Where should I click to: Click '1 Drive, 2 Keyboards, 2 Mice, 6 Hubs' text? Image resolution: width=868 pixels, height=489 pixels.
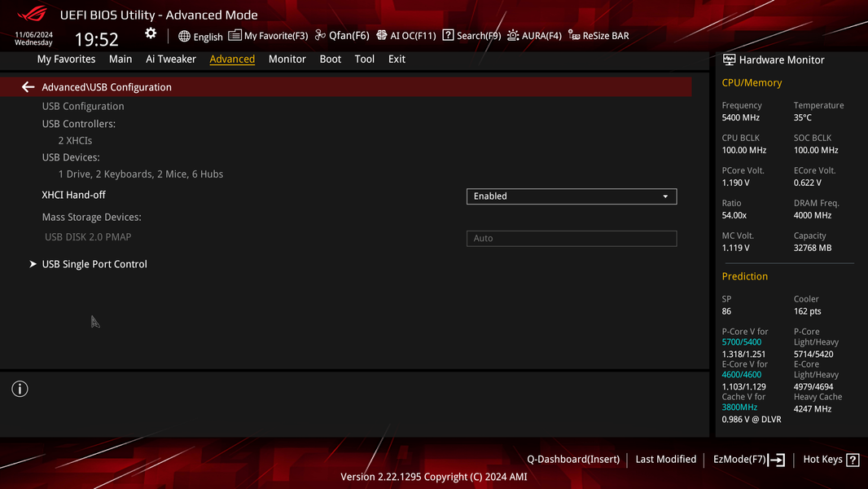coord(141,174)
